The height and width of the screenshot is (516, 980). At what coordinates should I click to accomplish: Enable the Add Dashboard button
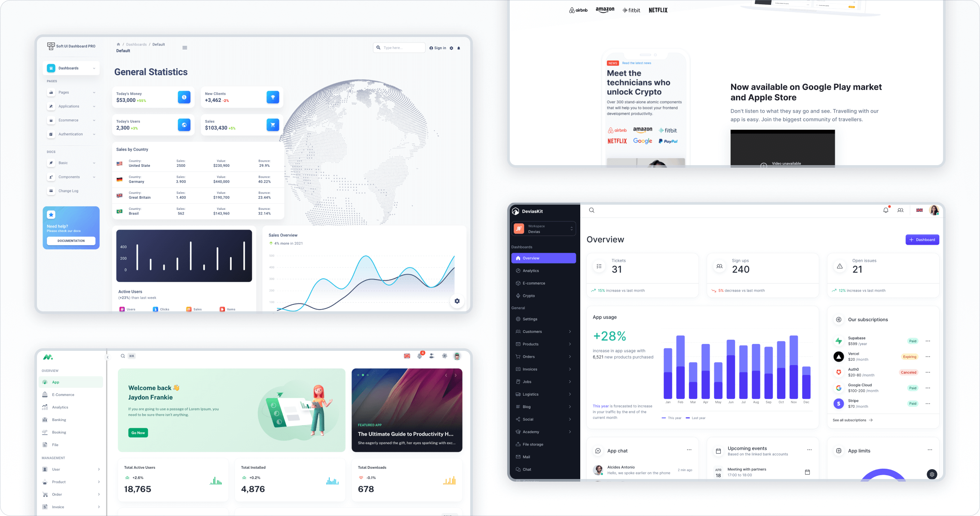click(x=922, y=239)
